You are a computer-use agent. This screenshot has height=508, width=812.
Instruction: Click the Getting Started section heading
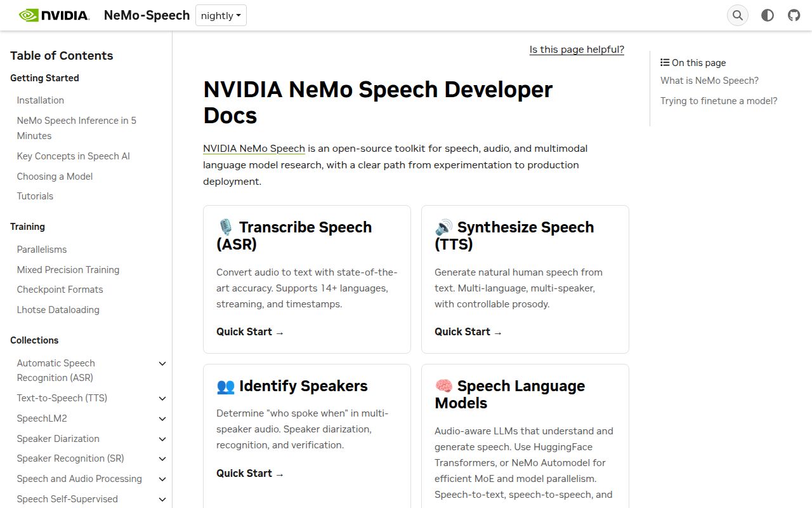44,78
